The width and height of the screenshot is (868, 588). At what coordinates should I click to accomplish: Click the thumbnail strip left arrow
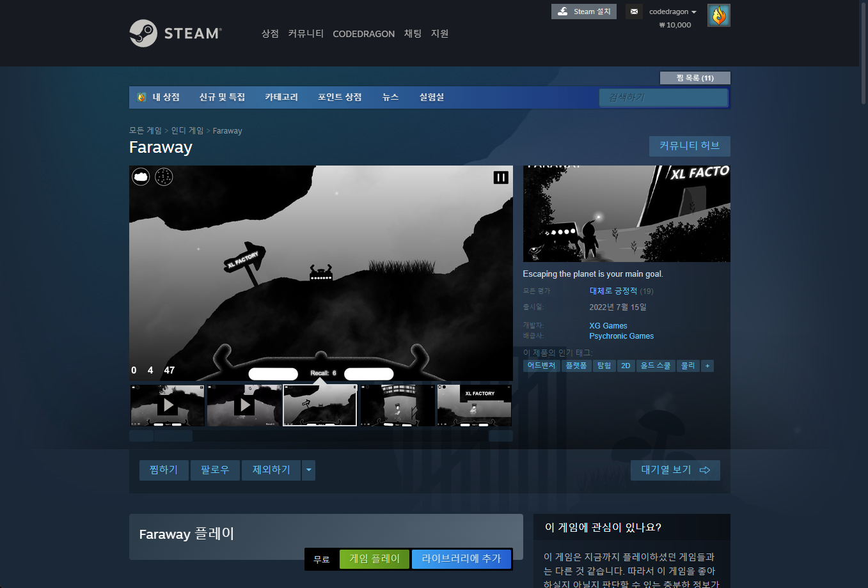click(141, 436)
